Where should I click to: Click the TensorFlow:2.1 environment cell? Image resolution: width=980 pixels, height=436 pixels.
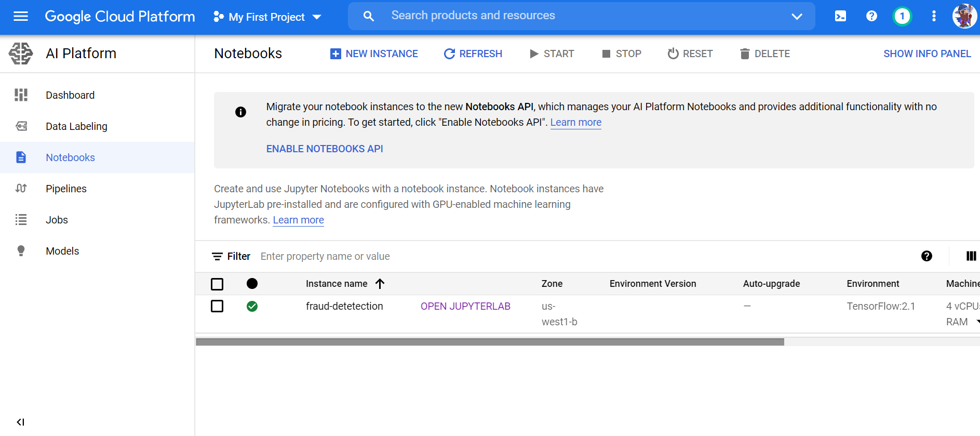[x=881, y=306]
